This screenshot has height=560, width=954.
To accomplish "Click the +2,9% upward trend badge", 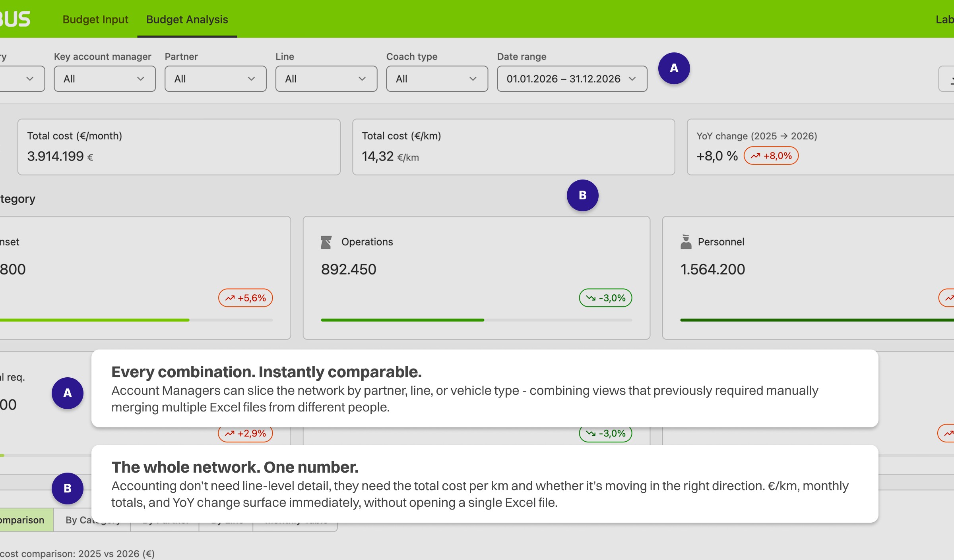I will pyautogui.click(x=245, y=433).
